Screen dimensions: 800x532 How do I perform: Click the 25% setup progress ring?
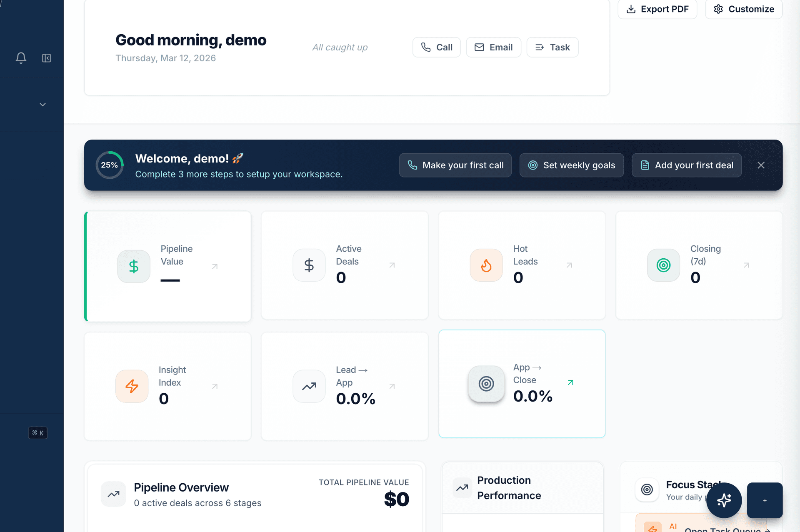pyautogui.click(x=109, y=165)
